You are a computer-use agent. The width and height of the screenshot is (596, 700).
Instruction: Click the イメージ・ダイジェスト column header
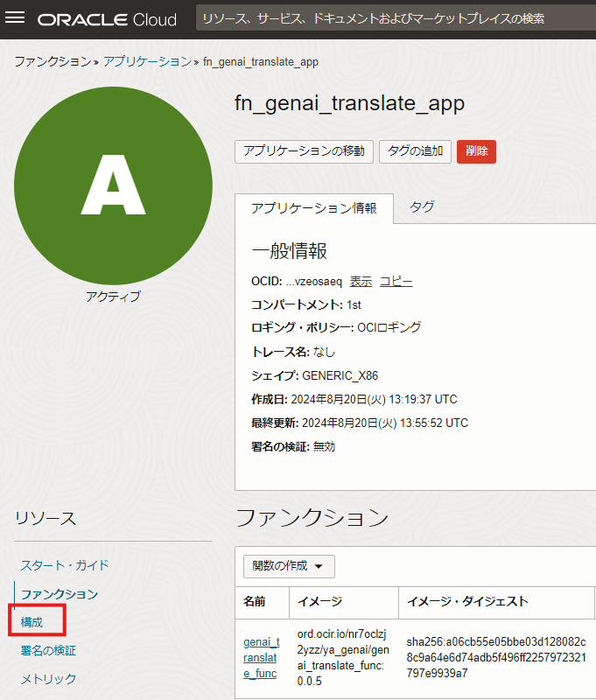pyautogui.click(x=496, y=602)
